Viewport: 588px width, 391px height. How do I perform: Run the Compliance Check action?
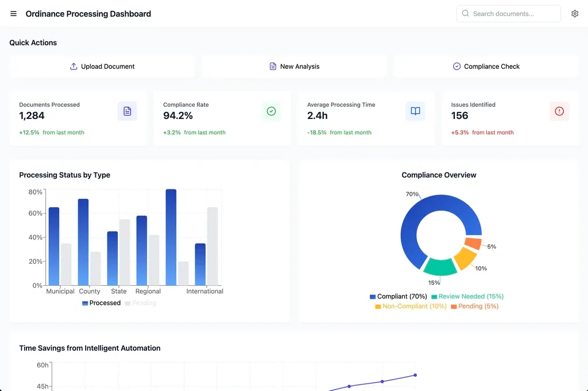coord(486,67)
